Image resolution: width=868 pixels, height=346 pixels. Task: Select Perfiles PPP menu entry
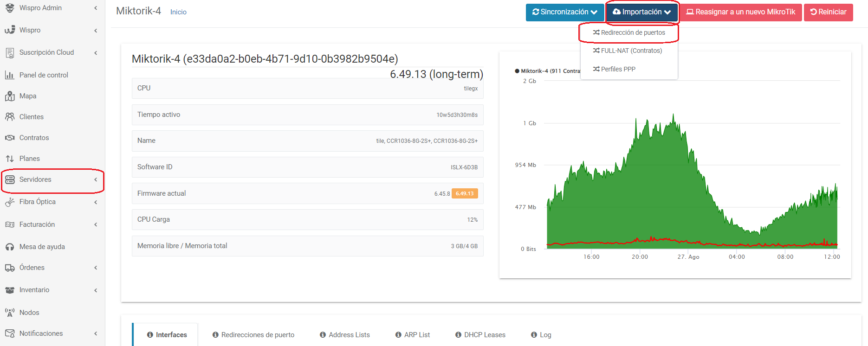(629, 69)
